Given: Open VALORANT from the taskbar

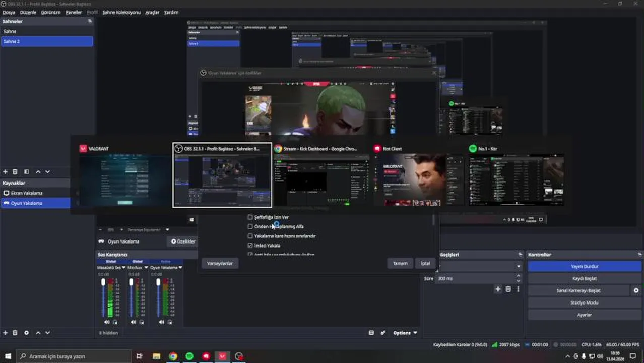Looking at the screenshot, I should (222, 356).
